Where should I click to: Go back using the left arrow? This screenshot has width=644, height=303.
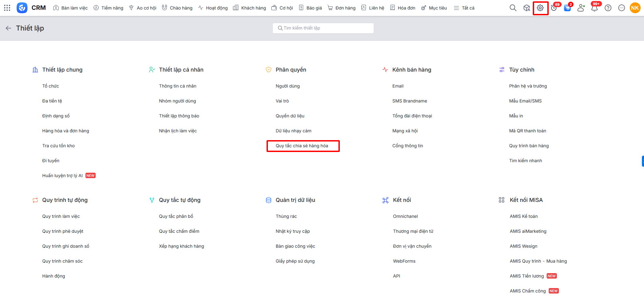(8, 28)
